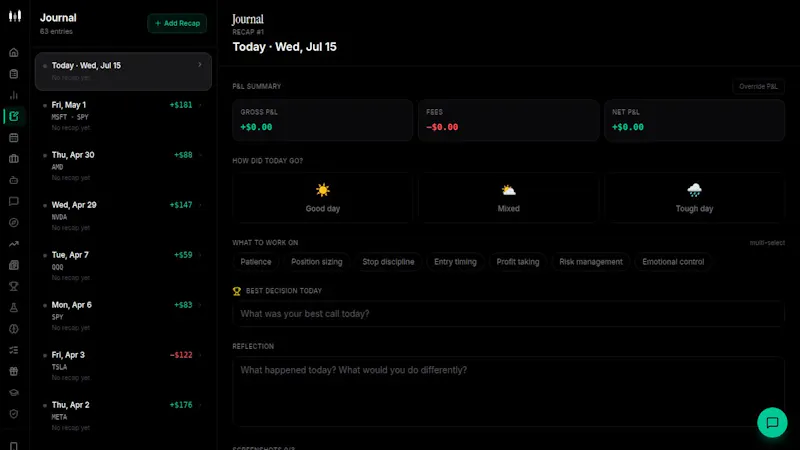Open the trophy icon in sidebar
Screen dimensions: 800x450
click(x=14, y=286)
